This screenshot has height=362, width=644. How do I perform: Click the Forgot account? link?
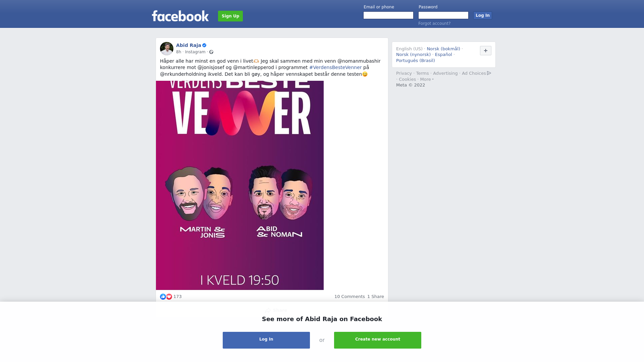click(434, 23)
